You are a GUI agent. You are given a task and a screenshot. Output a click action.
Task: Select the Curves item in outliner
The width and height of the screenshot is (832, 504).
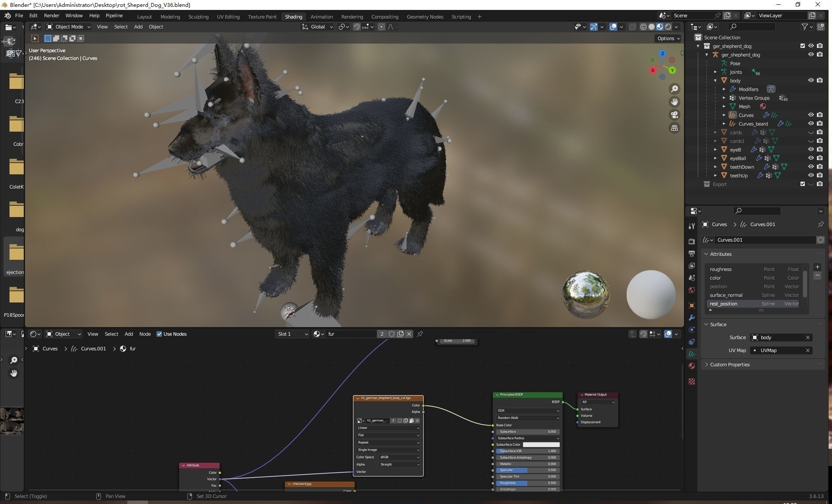[x=746, y=115]
